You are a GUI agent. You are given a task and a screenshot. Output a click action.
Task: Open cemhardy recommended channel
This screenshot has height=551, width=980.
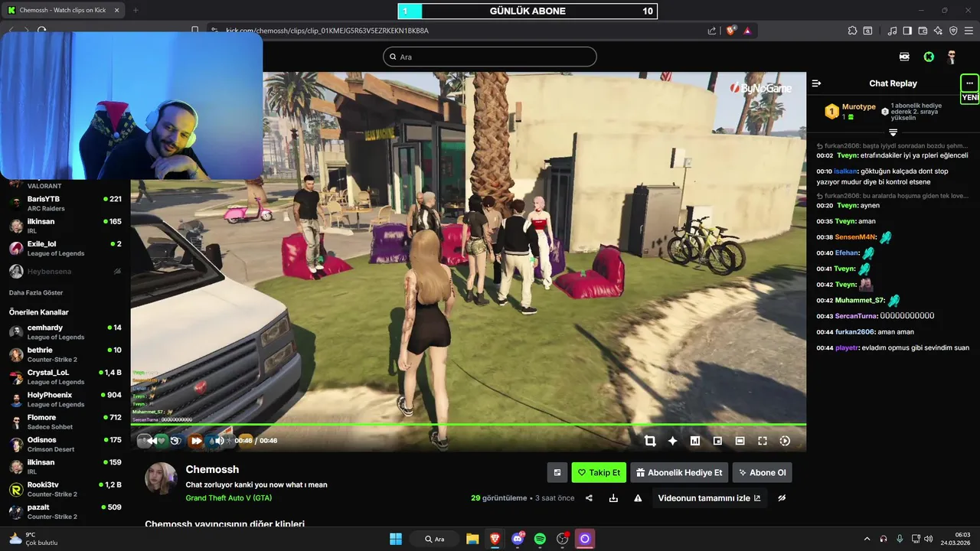coord(65,332)
